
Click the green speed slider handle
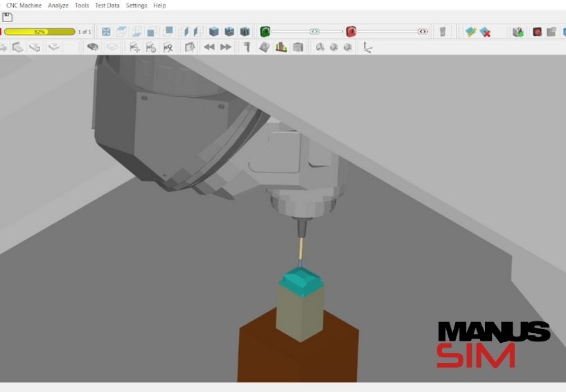coord(315,32)
